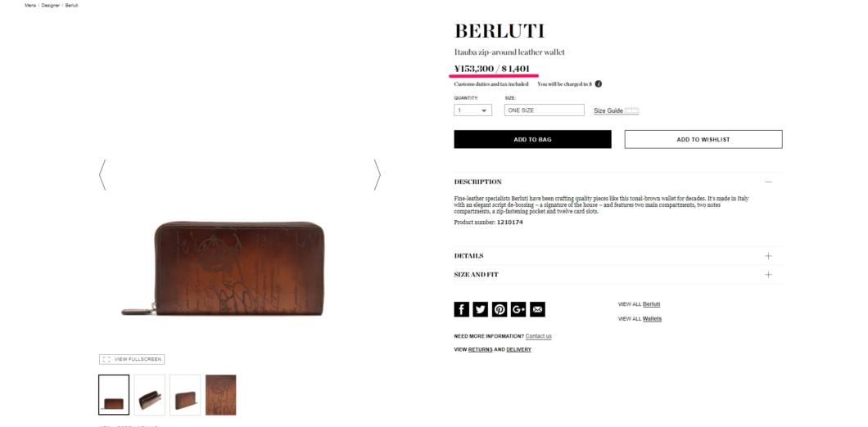Collapse the Description section
The width and height of the screenshot is (868, 427).
click(x=768, y=182)
